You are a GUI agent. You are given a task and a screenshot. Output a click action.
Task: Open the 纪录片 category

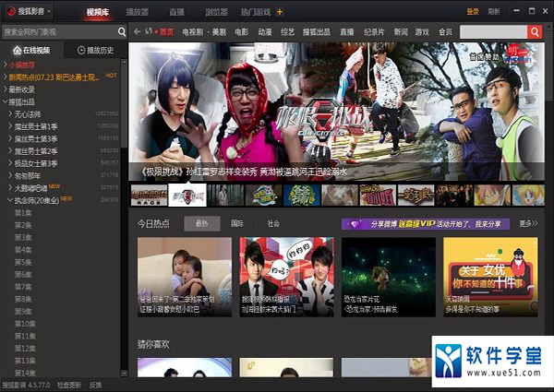[374, 32]
